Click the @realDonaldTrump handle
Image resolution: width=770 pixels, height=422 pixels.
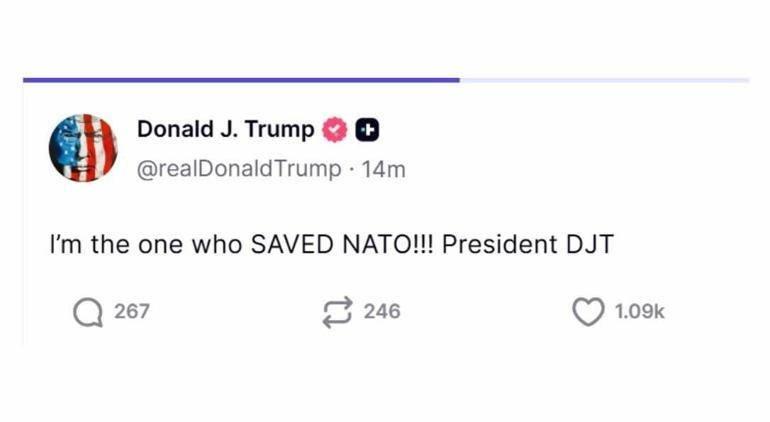pos(238,169)
